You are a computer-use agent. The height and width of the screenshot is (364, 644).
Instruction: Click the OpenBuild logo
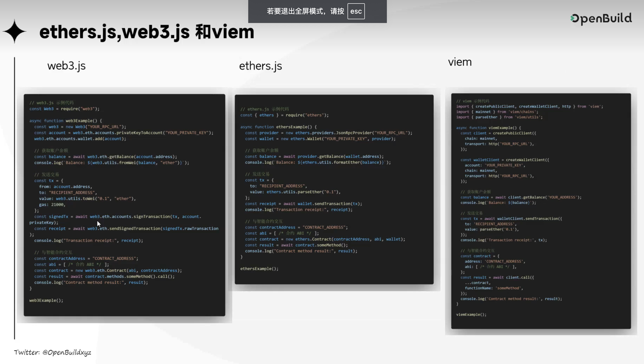click(601, 19)
